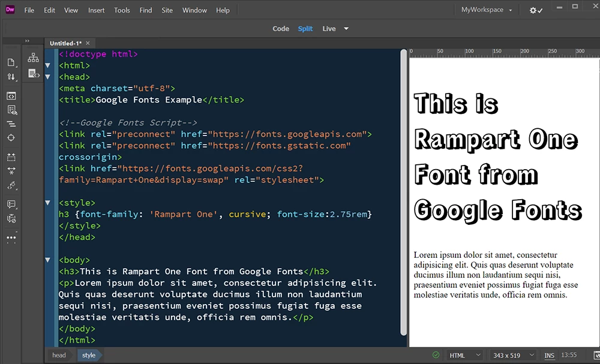Click the rel="stylesheet" attribute in code
The image size is (600, 364).
(276, 180)
